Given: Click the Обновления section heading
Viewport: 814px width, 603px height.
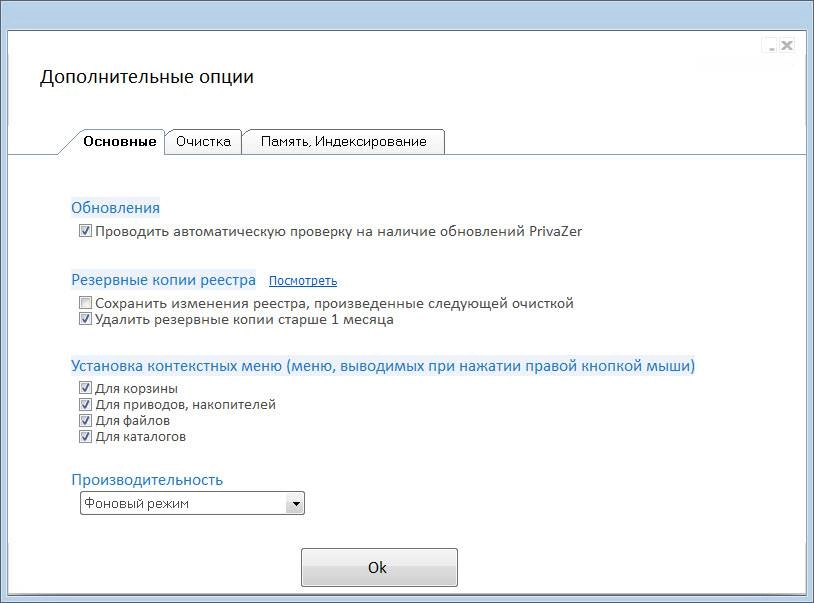Looking at the screenshot, I should [115, 208].
